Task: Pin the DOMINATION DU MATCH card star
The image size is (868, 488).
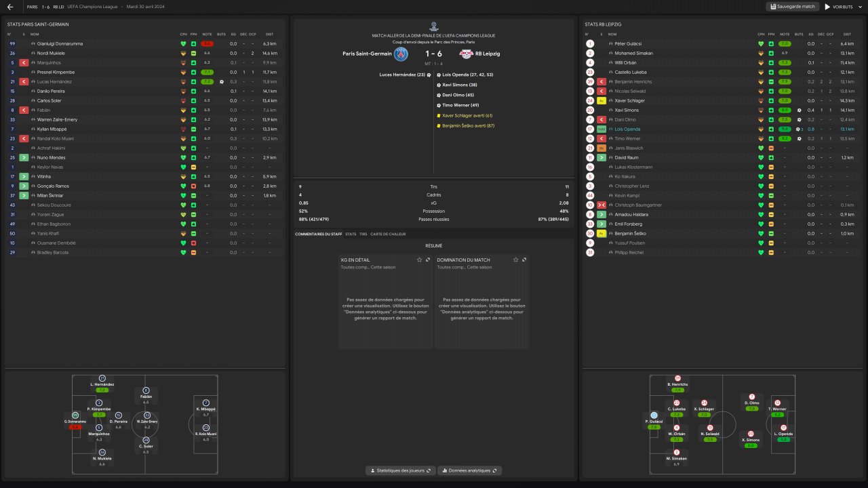Action: 516,260
